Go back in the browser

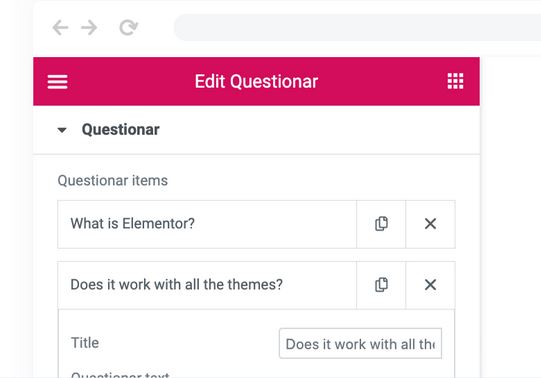coord(60,28)
